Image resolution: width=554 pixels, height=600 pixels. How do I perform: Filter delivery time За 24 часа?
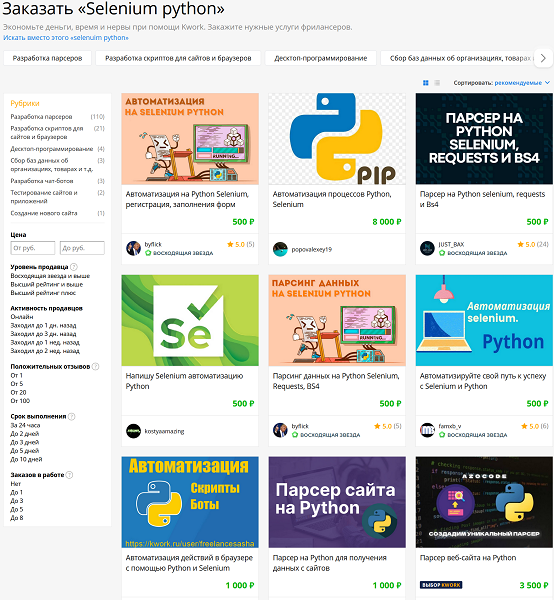(x=25, y=425)
